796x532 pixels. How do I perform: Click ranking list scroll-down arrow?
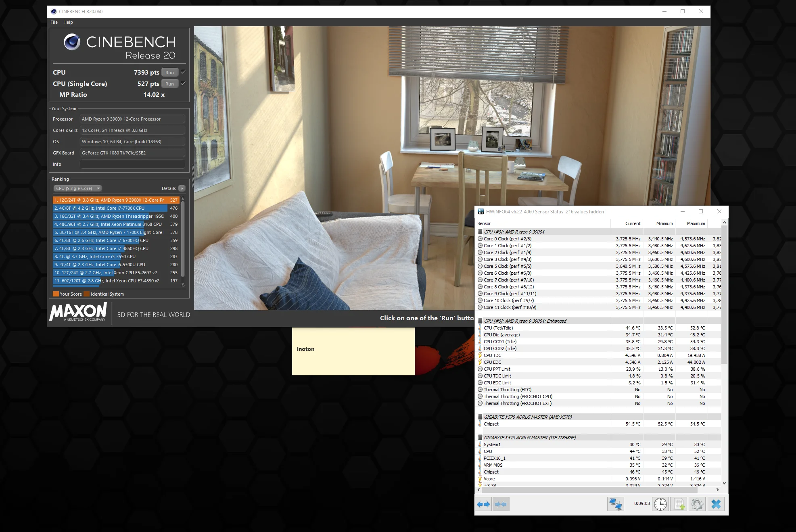point(183,284)
